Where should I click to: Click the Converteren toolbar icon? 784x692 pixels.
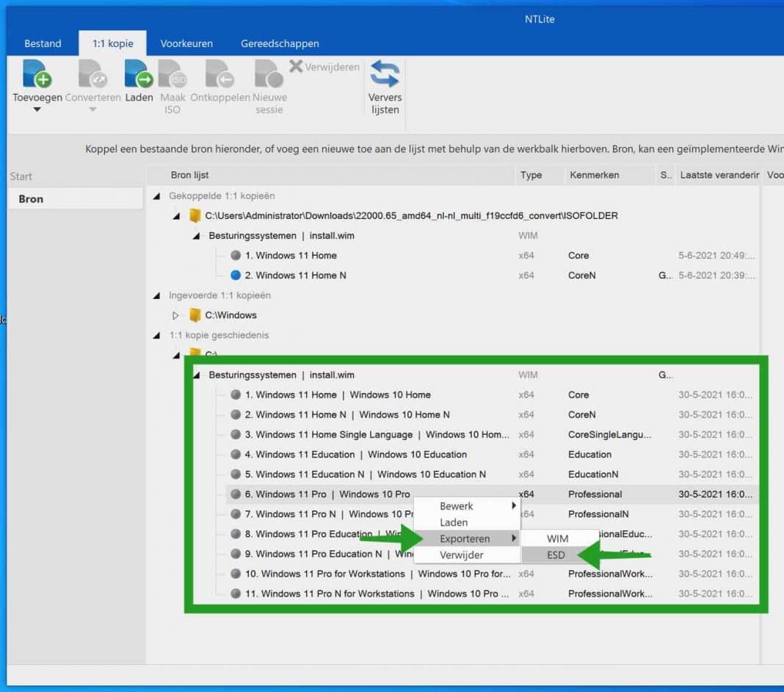(92, 74)
